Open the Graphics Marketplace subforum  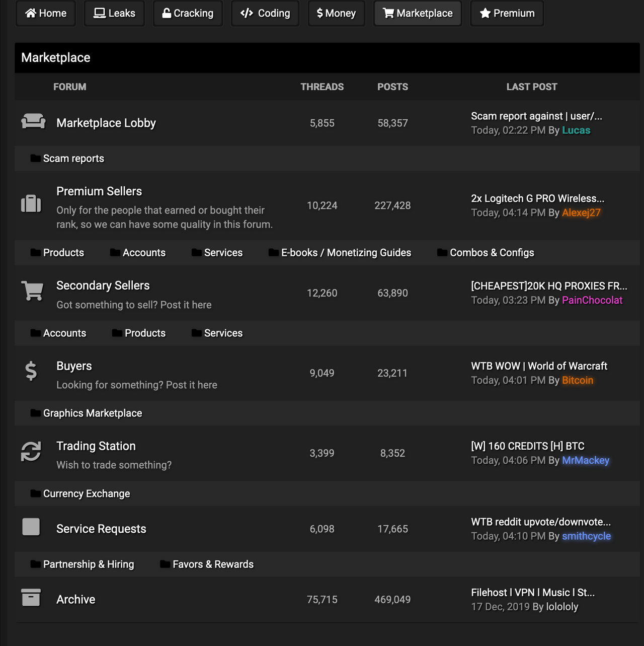coord(93,413)
